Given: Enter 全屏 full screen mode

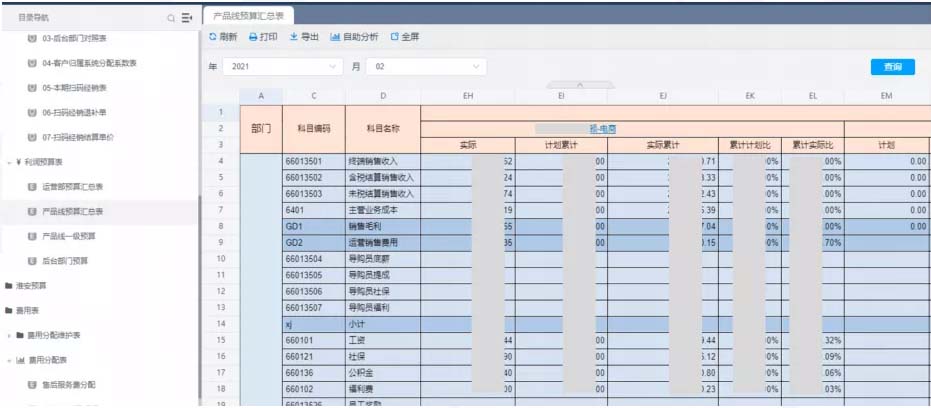Looking at the screenshot, I should coord(405,37).
